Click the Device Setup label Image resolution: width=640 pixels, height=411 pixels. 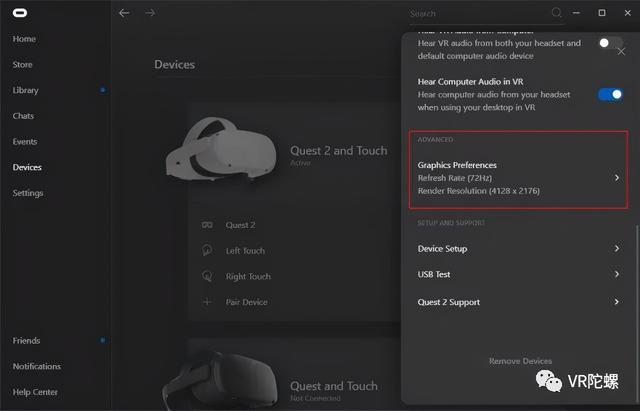click(x=442, y=249)
